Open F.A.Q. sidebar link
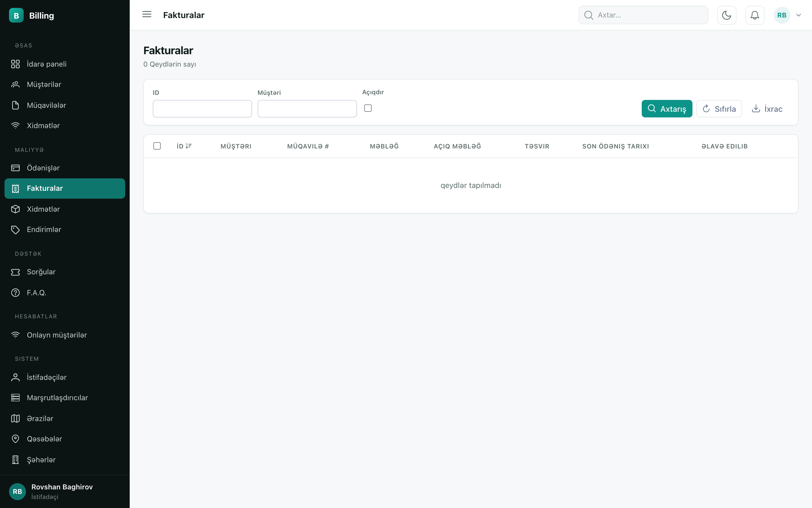This screenshot has height=508, width=812. click(65, 293)
